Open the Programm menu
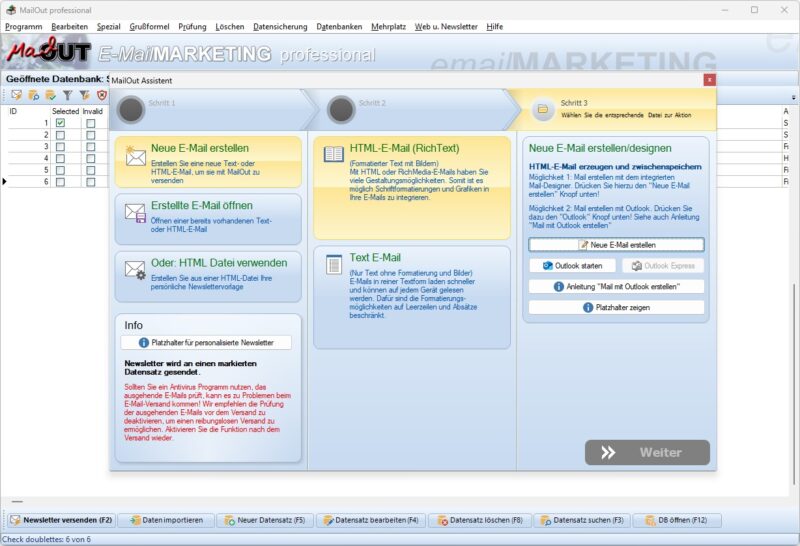800x546 pixels. coord(23,27)
